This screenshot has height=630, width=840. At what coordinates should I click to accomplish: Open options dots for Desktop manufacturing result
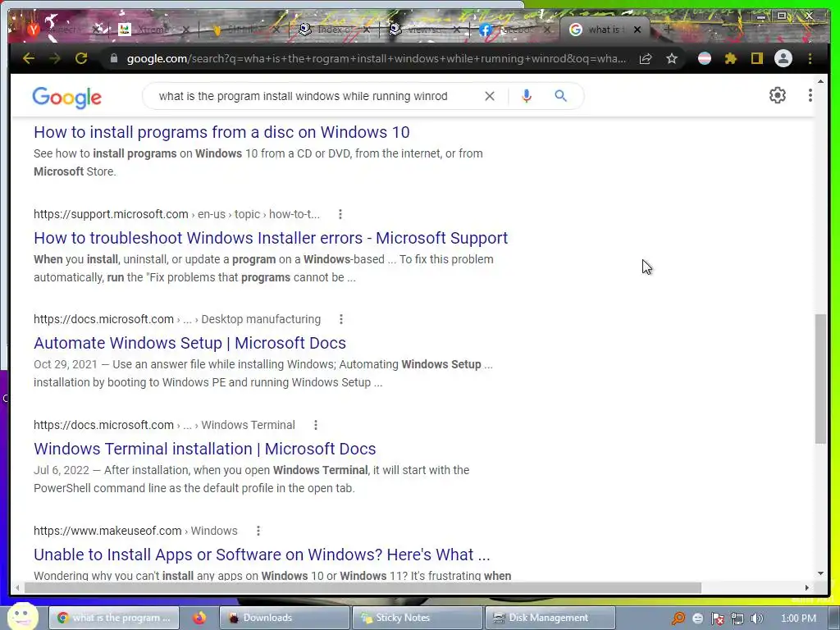click(x=341, y=319)
